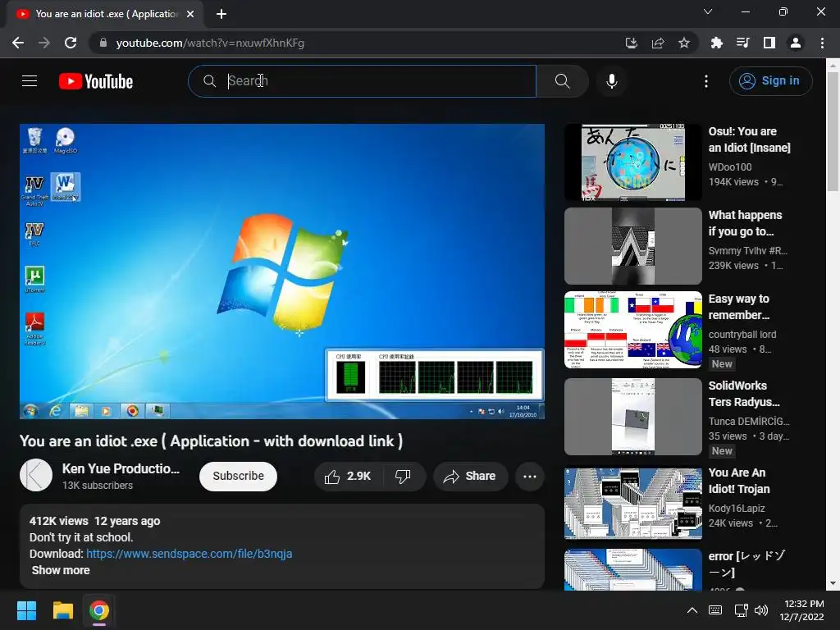Reload the current page
The image size is (840, 630).
pyautogui.click(x=71, y=43)
